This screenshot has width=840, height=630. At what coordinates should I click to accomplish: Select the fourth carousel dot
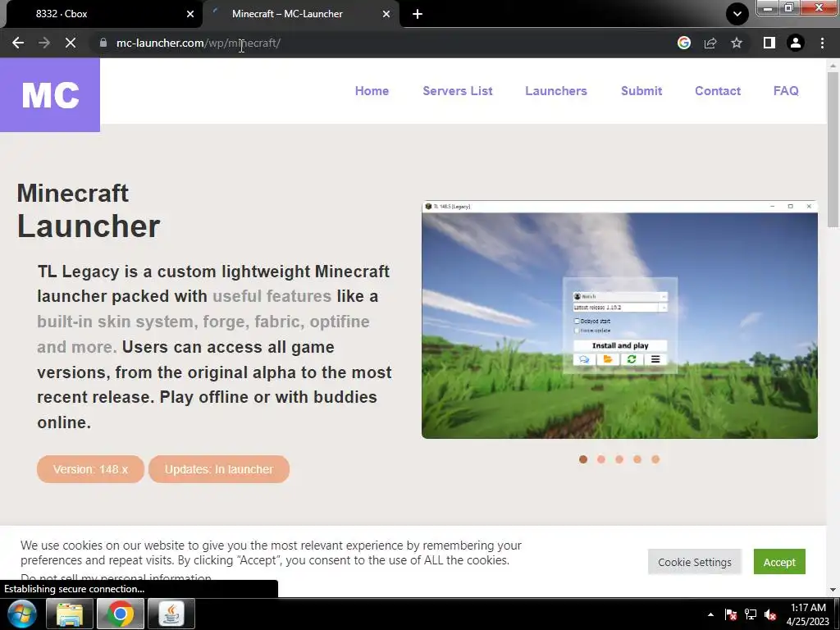[x=637, y=459]
